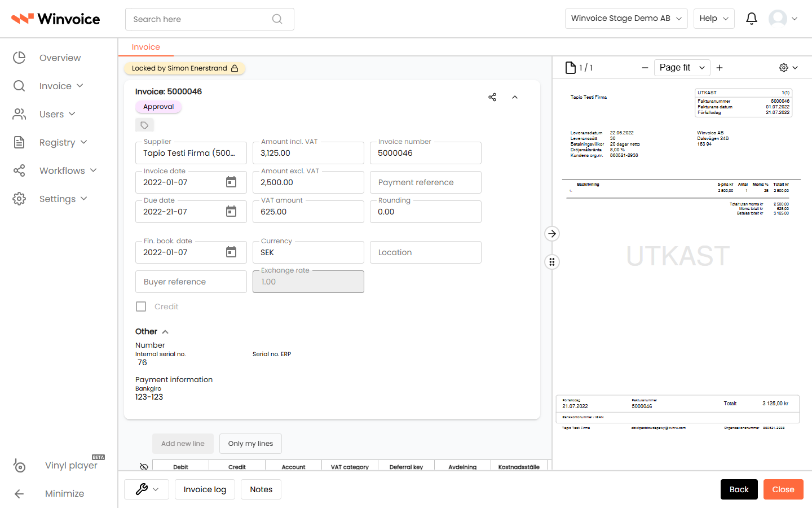Open the Due date calendar picker
Image resolution: width=812 pixels, height=508 pixels.
(x=231, y=211)
